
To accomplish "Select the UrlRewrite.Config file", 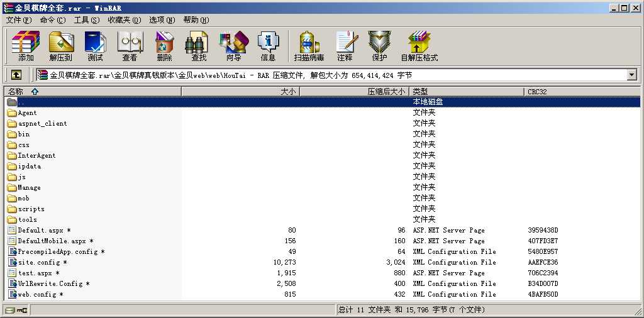I will [x=49, y=283].
